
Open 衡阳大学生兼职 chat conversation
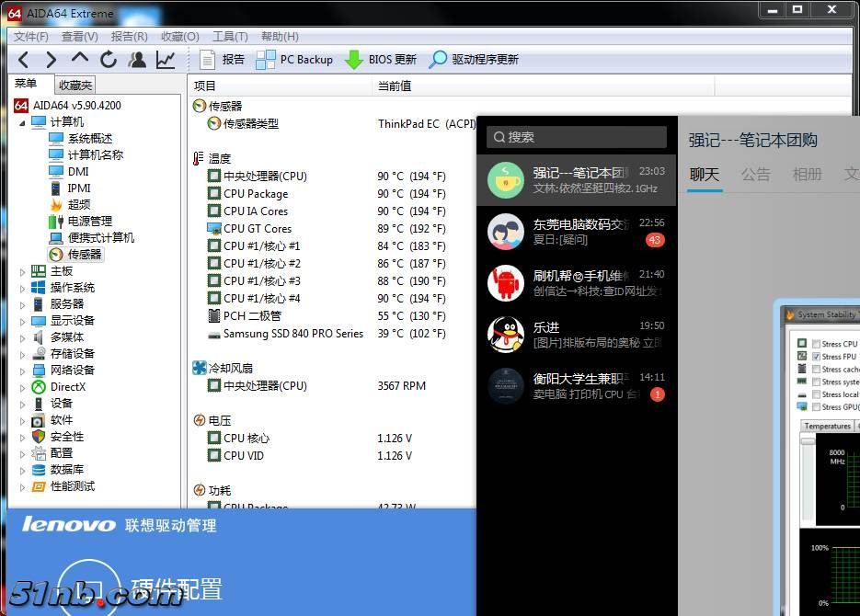(577, 386)
